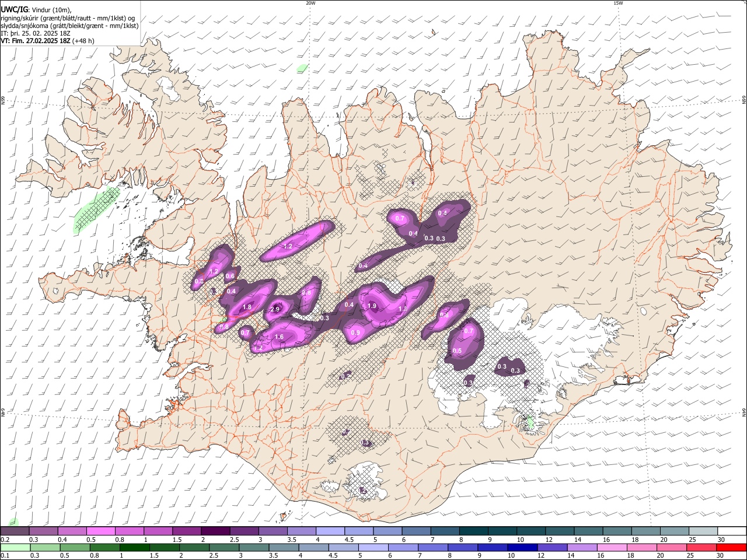This screenshot has width=747, height=560.
Task: Select the bright pink swatch between 0.5 and 0.8
Action: tap(101, 531)
